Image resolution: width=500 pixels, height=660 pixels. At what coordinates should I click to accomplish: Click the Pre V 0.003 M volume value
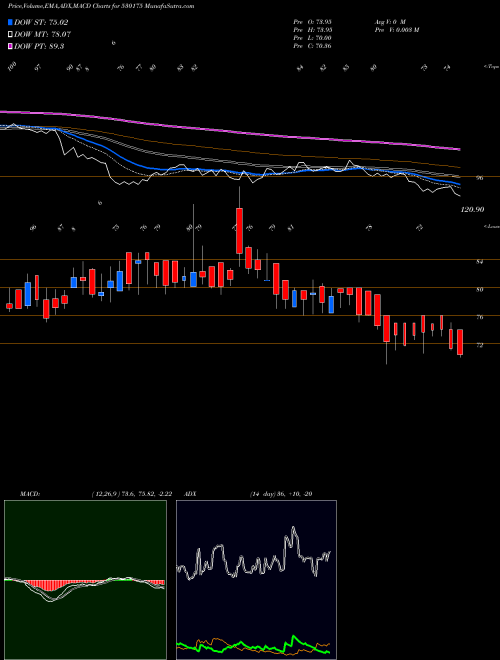pos(396,30)
